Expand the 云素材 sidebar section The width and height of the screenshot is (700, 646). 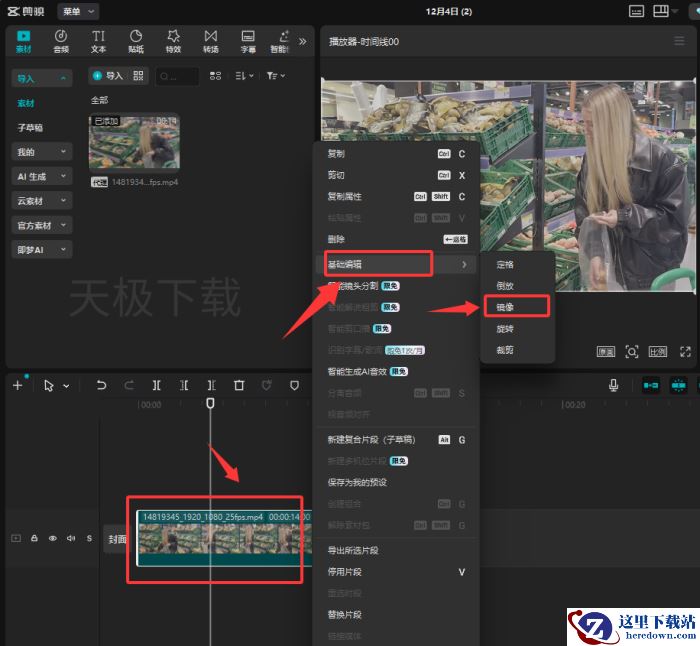coord(42,201)
